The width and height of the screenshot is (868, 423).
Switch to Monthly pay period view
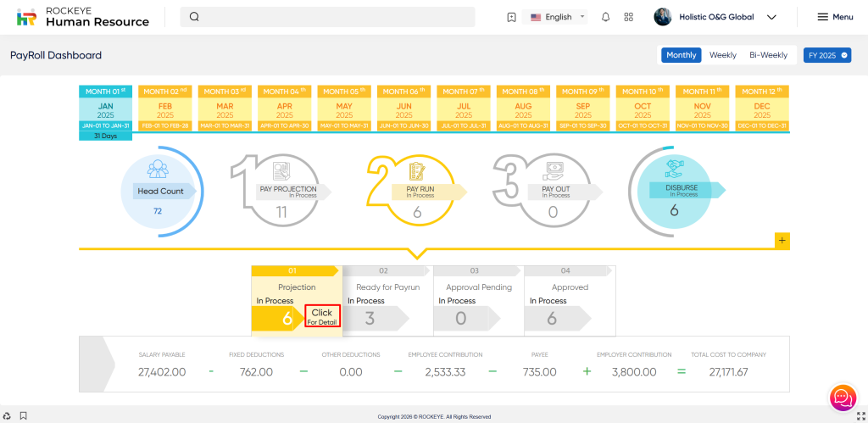(681, 55)
